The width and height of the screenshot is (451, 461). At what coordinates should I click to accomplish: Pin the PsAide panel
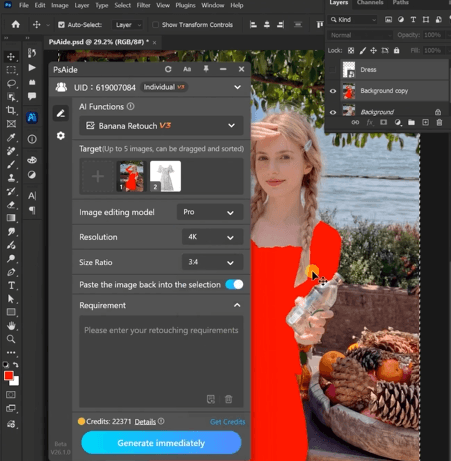tap(206, 69)
